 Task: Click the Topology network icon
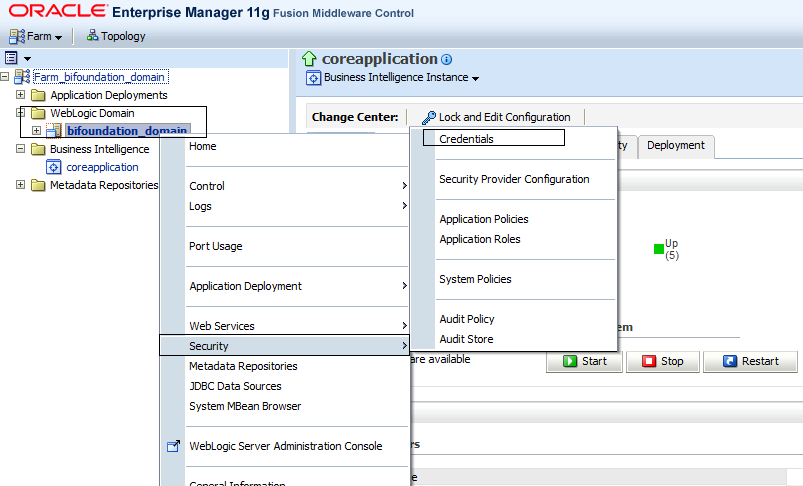point(92,35)
